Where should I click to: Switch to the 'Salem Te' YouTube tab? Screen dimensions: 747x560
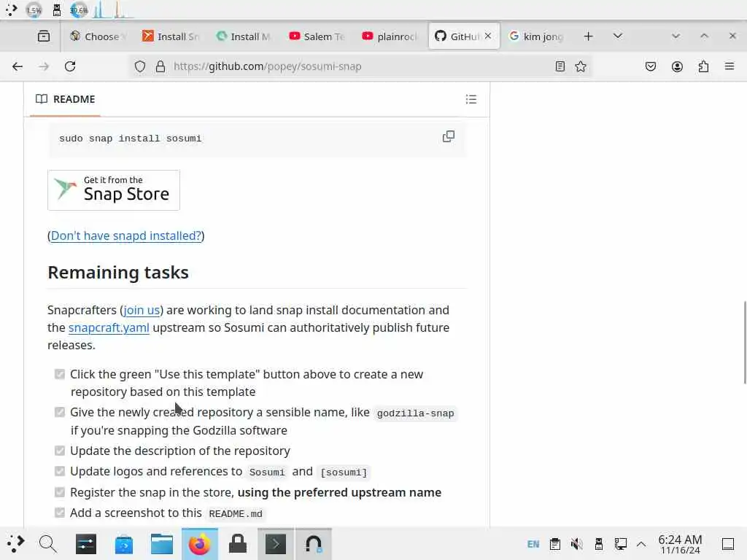coord(318,36)
